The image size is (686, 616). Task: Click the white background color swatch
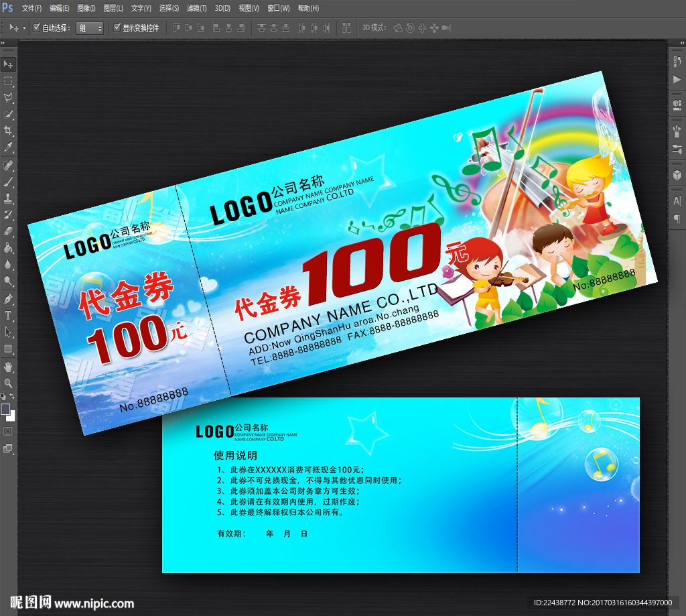[x=12, y=417]
